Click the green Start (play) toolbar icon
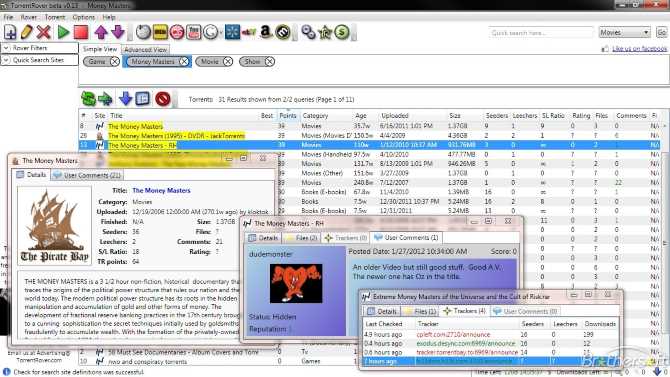This screenshot has height=377, width=670. coord(63,32)
